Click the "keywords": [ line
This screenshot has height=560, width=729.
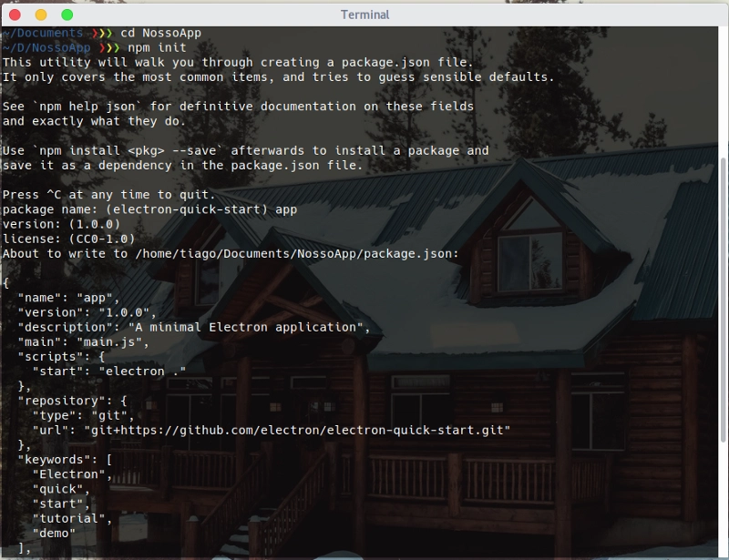pos(65,460)
